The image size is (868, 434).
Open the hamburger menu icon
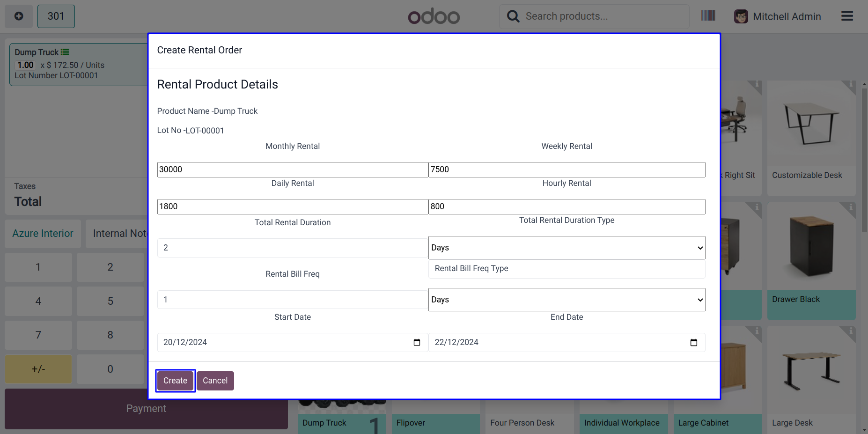point(847,16)
